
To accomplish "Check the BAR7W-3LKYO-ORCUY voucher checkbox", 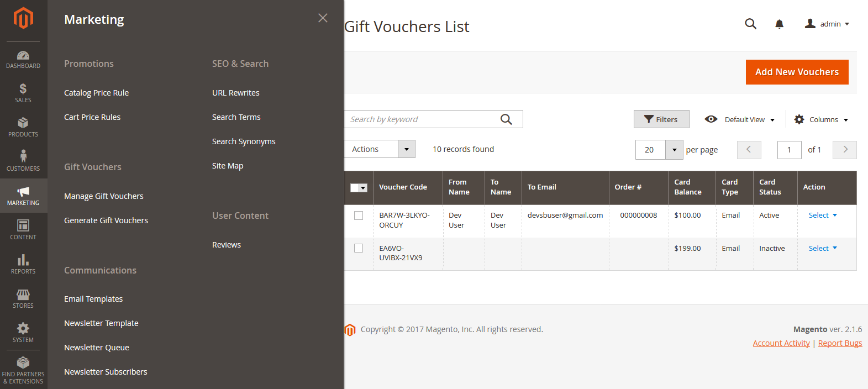I will coord(359,215).
